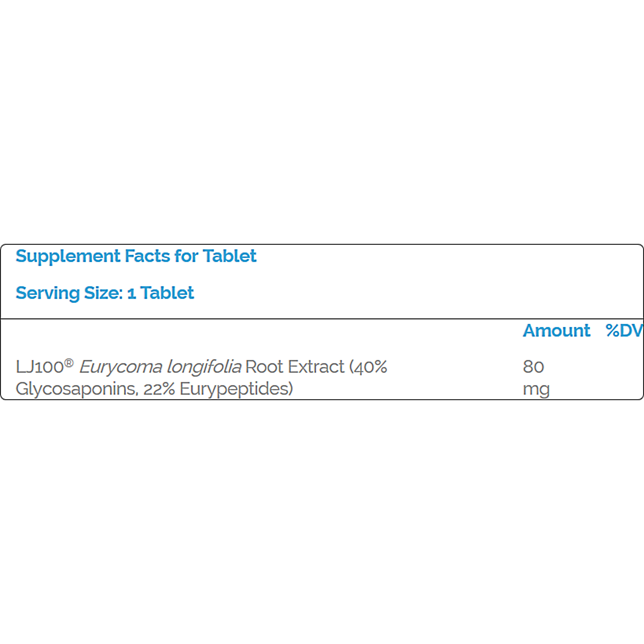Click the word Supplement in the heading
The image size is (644, 644).
pos(68,257)
